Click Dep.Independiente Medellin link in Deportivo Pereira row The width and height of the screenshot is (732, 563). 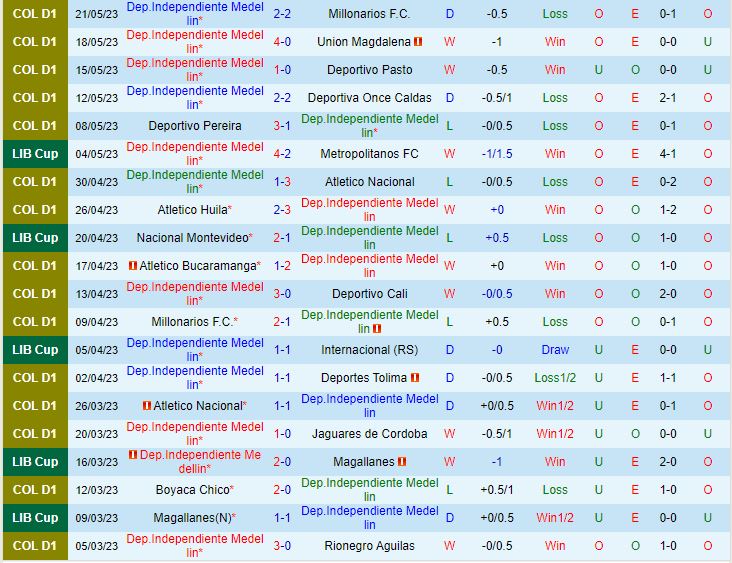coord(370,126)
